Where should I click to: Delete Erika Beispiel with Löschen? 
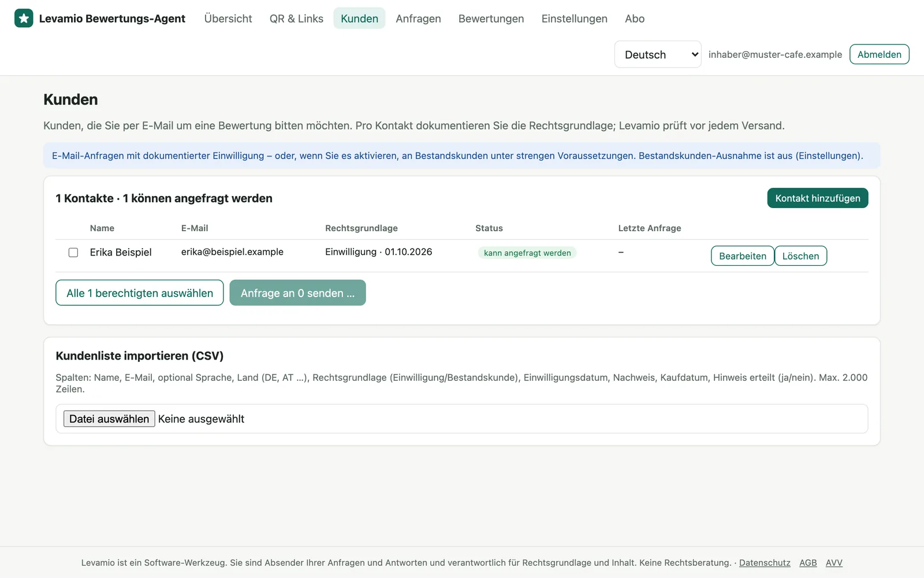(x=800, y=256)
